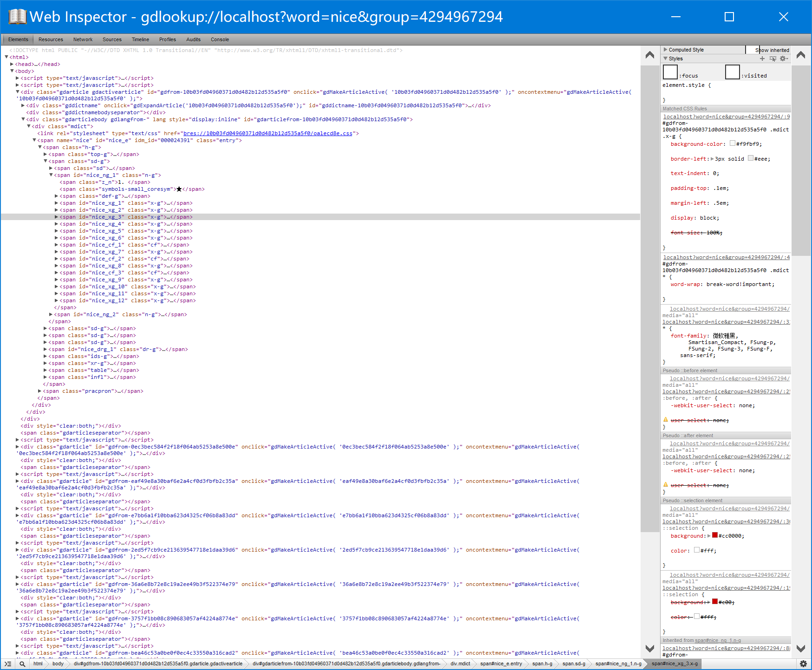
Task: Switch to the Network tab
Action: [83, 39]
